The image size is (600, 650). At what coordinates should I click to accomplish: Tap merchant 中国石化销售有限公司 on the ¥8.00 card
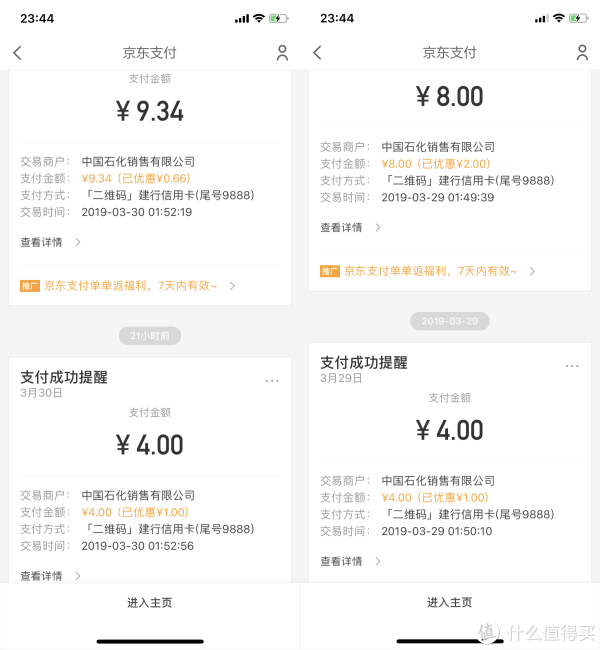(438, 147)
